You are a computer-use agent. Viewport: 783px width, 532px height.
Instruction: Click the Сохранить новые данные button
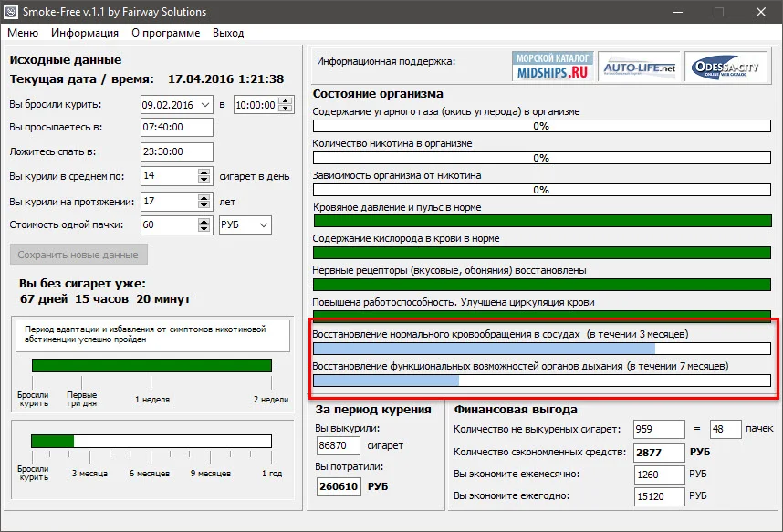(x=78, y=255)
